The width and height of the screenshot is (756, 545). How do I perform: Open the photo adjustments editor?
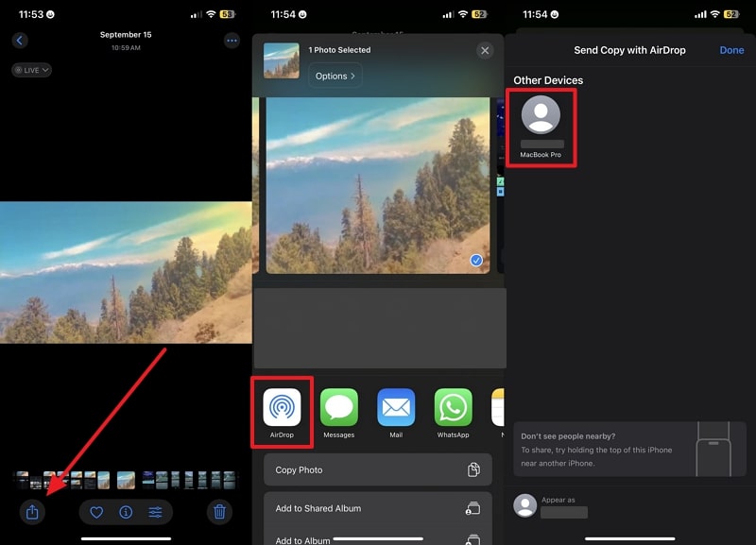coord(155,511)
